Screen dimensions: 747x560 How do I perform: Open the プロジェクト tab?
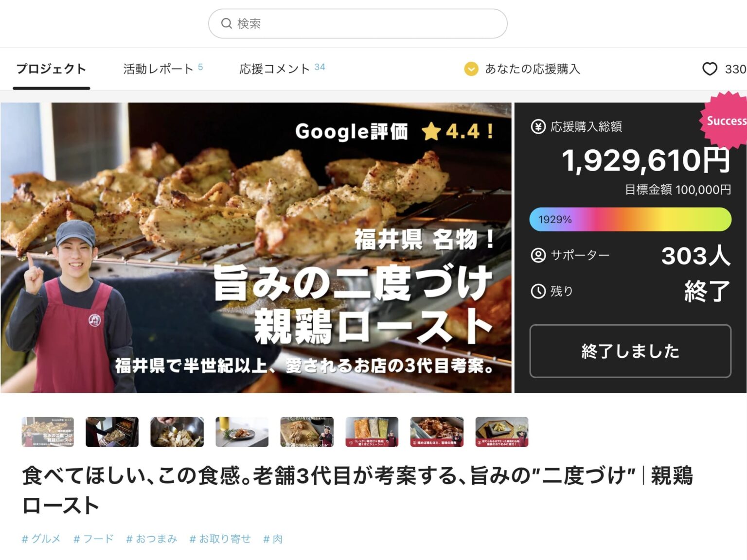coord(51,69)
